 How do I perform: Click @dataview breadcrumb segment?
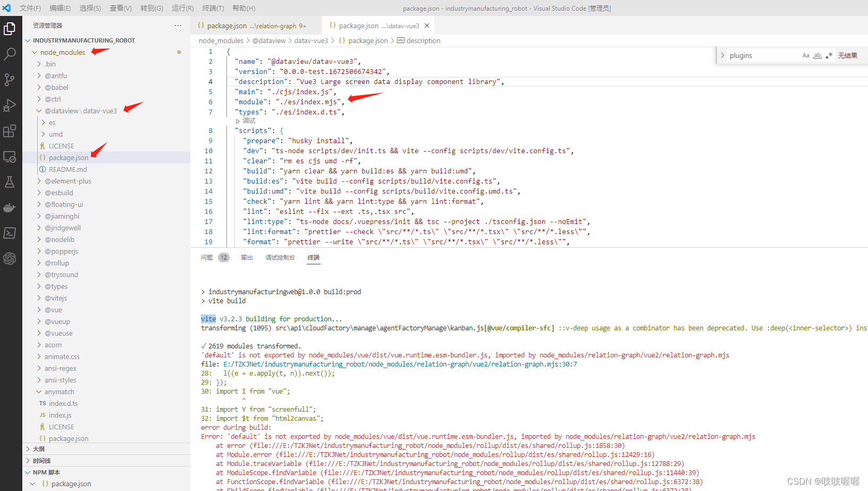click(x=269, y=40)
